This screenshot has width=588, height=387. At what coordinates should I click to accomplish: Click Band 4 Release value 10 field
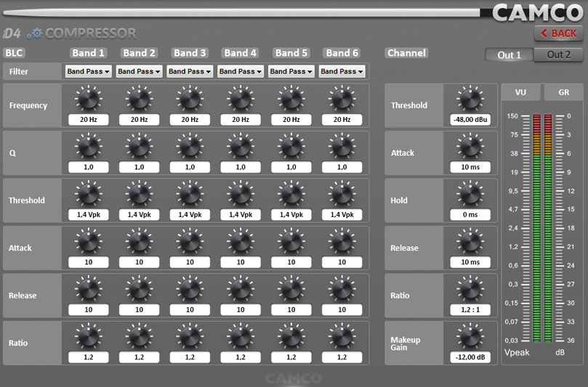pos(241,310)
